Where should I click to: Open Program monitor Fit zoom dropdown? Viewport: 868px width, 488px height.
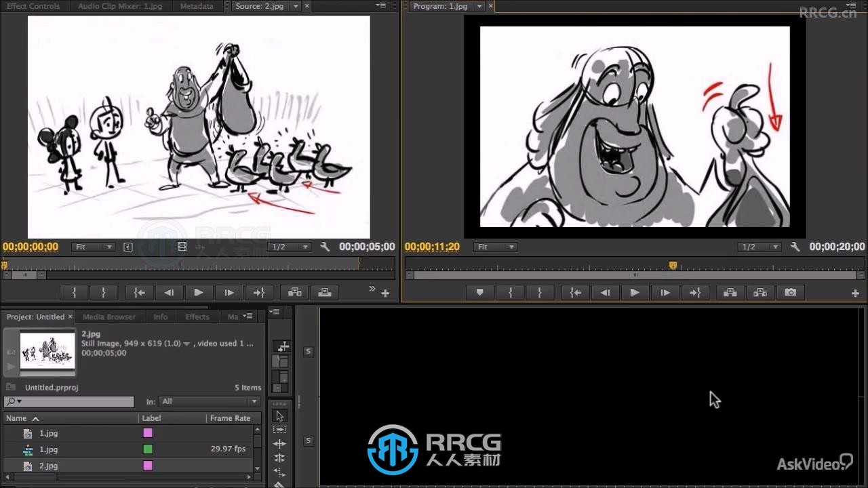(x=496, y=247)
